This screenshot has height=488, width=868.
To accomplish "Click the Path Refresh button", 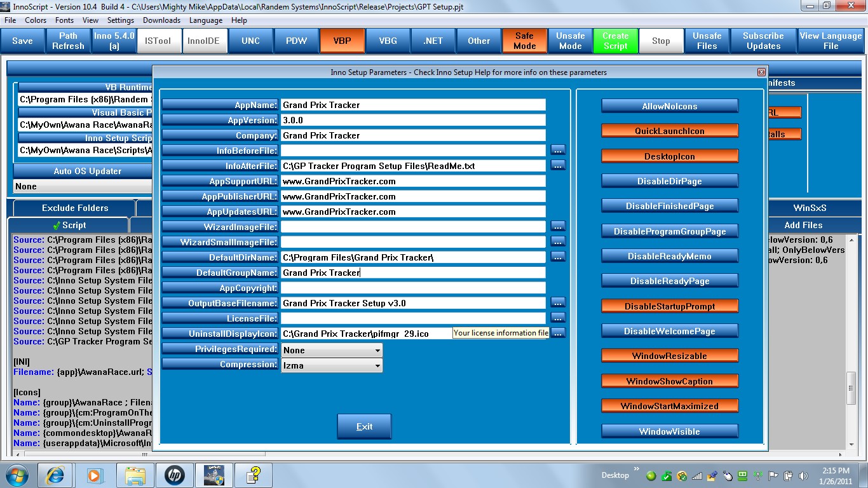I will point(68,41).
